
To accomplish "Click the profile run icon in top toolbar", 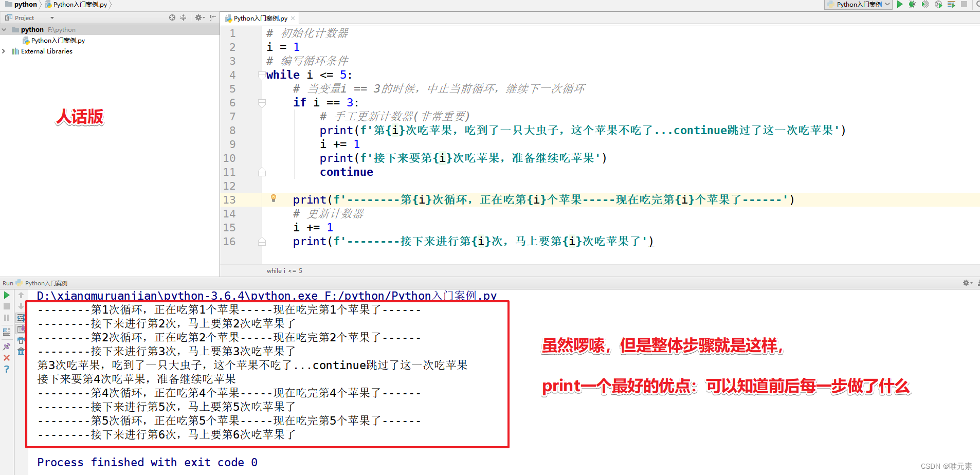I will pyautogui.click(x=938, y=4).
